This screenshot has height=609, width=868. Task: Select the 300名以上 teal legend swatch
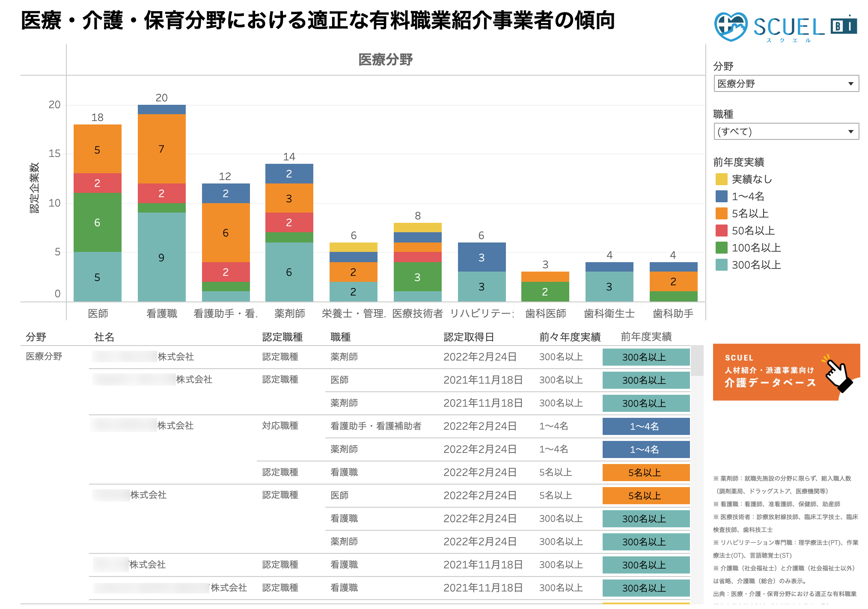tap(722, 265)
